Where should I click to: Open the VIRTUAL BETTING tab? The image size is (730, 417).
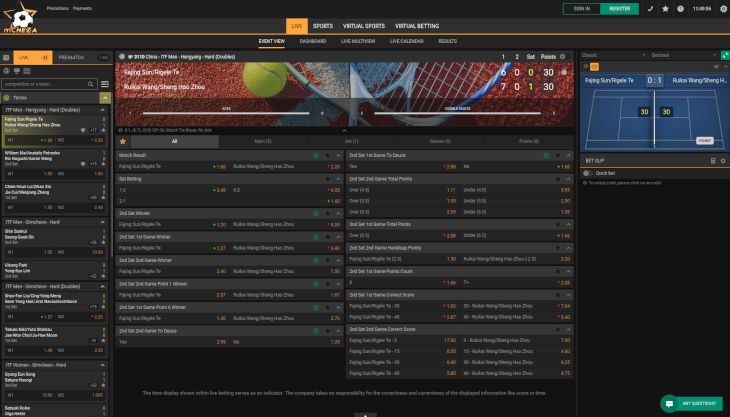(417, 26)
